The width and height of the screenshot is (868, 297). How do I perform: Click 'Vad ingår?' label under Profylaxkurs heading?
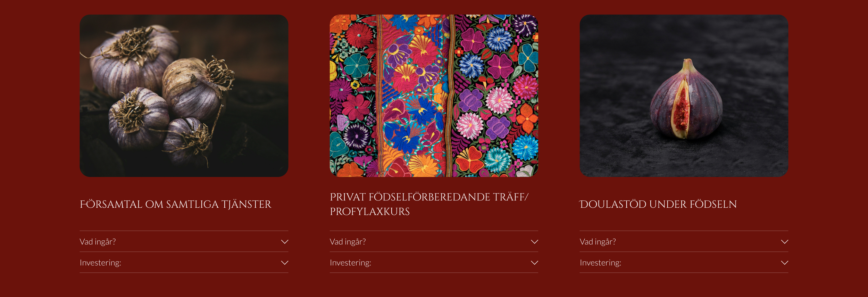coord(348,242)
